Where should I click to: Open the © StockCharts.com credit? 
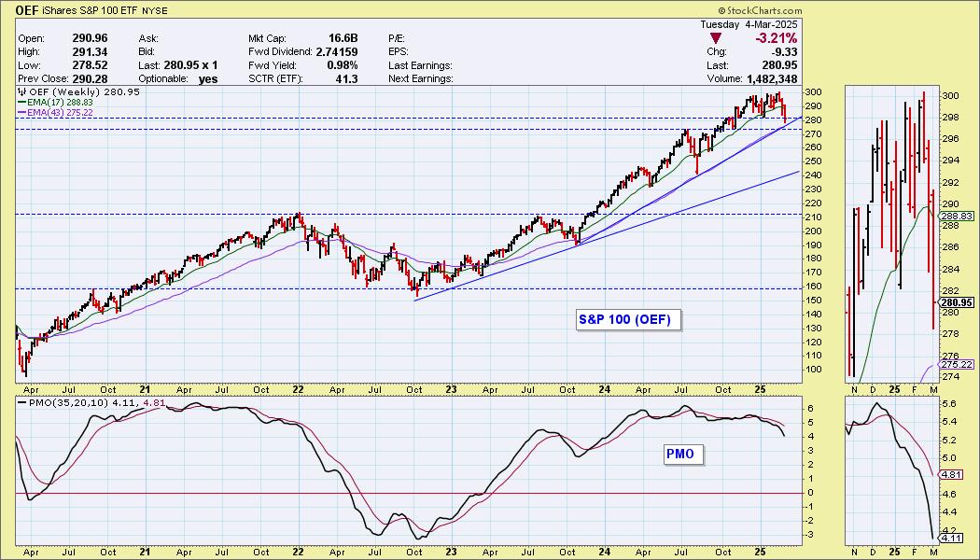pos(760,10)
